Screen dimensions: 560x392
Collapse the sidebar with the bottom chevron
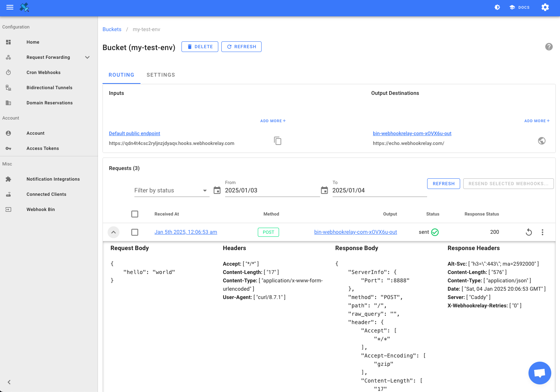pos(9,382)
